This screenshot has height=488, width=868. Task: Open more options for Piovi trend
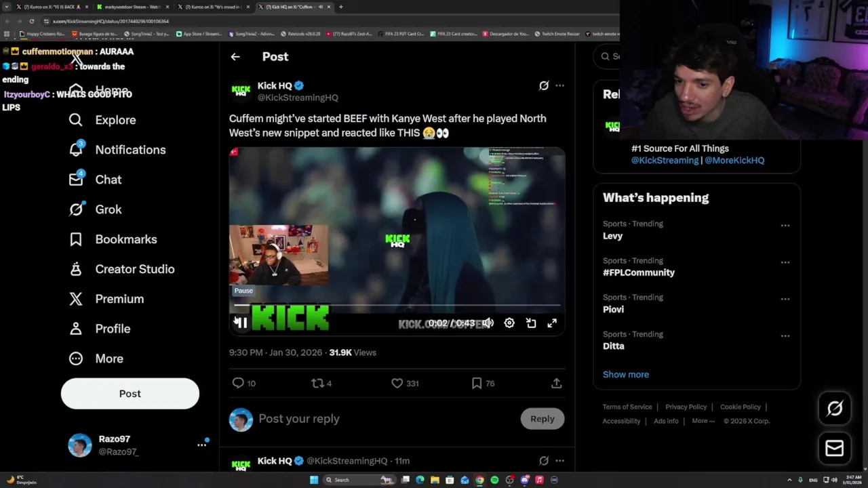[x=785, y=299]
